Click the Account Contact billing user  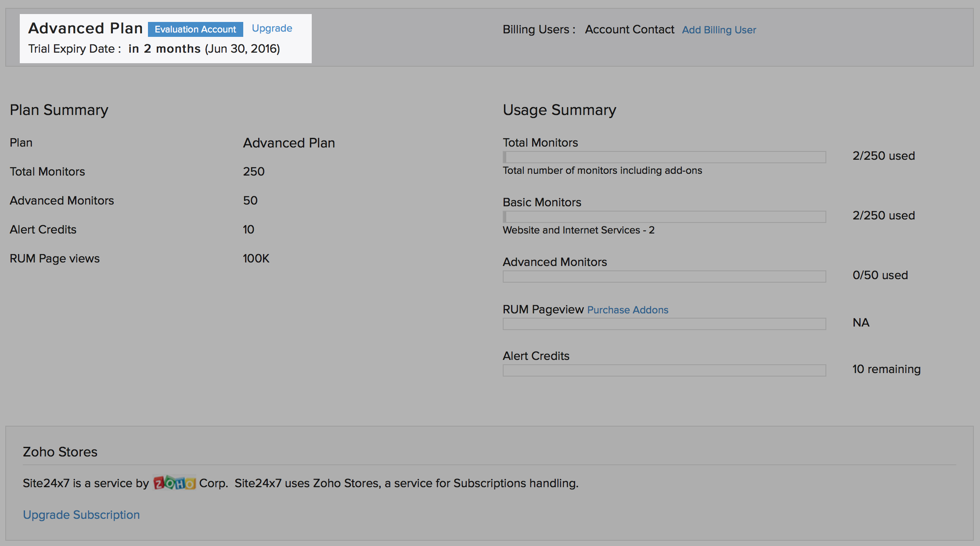(629, 29)
